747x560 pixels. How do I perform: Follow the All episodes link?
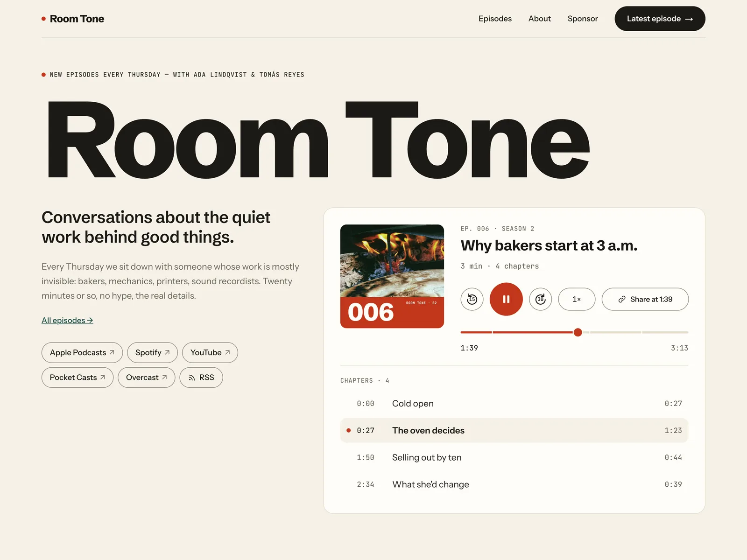click(67, 320)
